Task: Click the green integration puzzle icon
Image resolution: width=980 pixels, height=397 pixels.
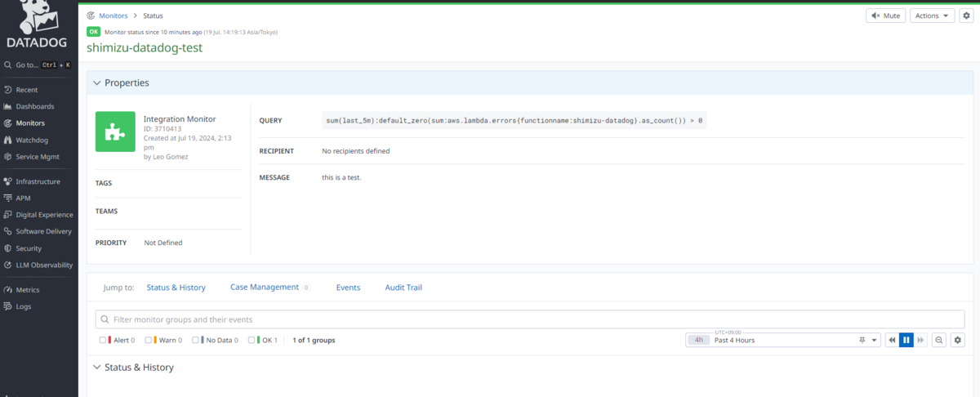Action: [x=115, y=132]
